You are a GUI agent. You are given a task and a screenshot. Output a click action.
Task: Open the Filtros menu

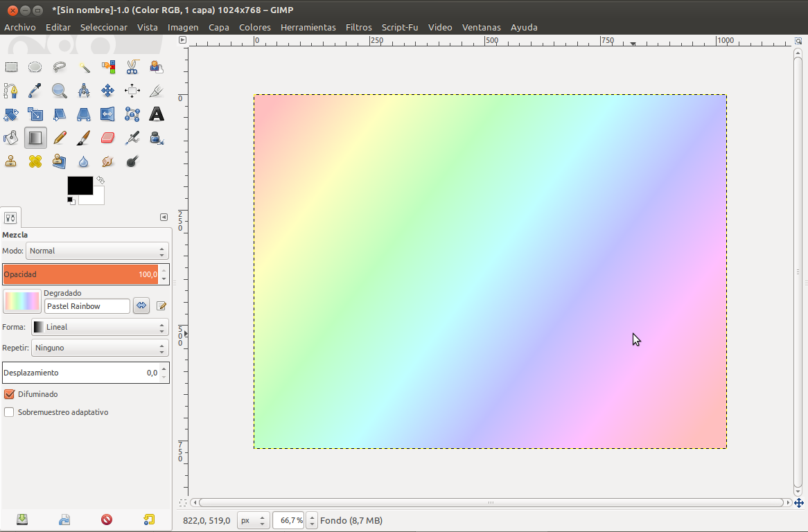pyautogui.click(x=359, y=27)
